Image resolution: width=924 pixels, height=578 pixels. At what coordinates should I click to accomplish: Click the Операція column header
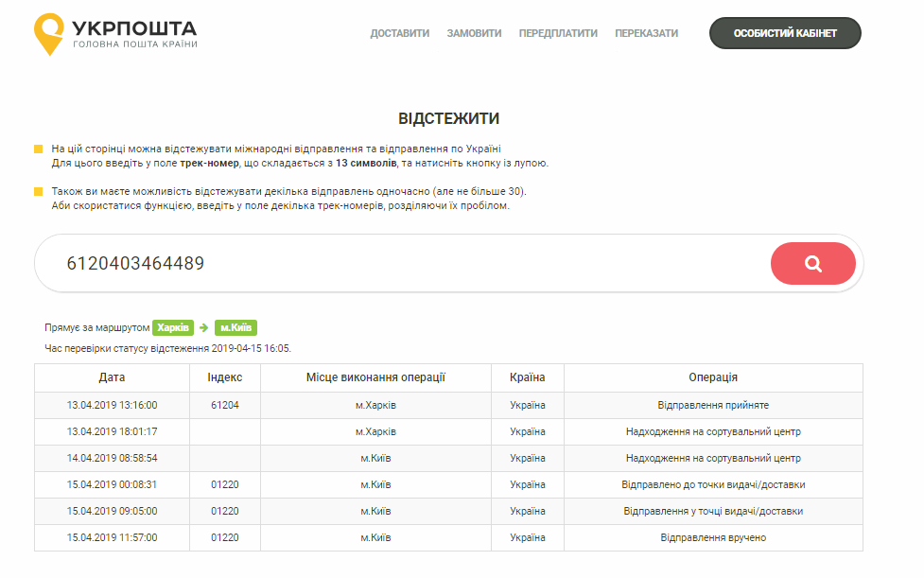[x=713, y=377]
